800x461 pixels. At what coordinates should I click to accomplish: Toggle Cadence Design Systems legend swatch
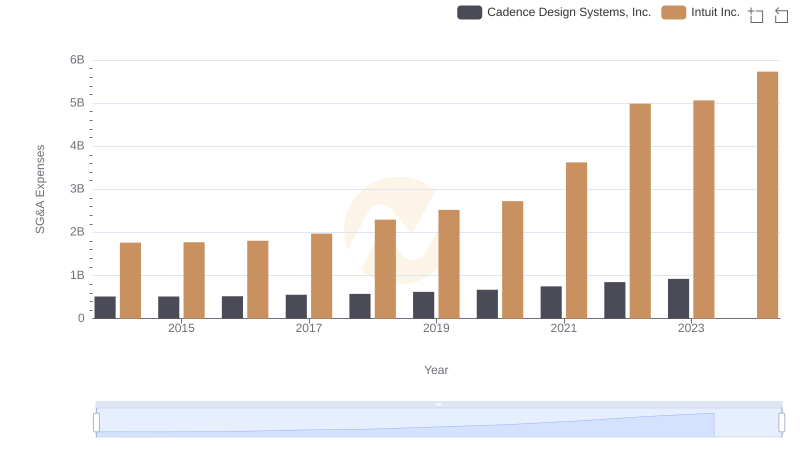pos(469,12)
